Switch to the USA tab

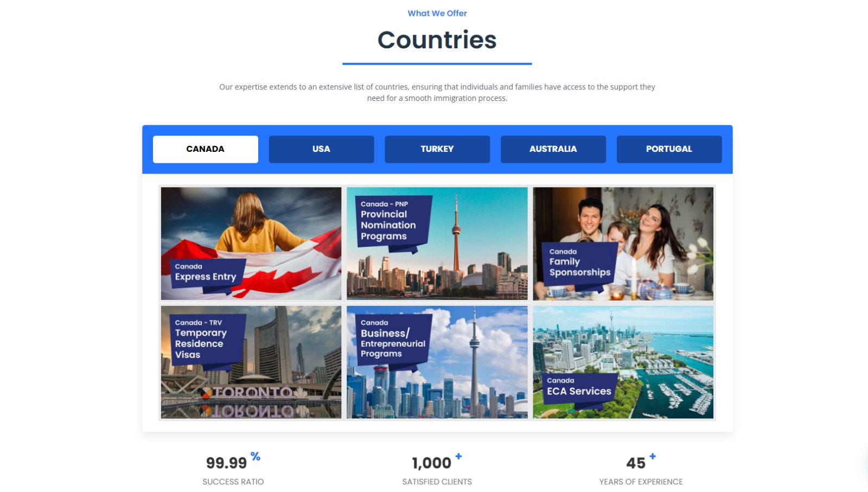(x=321, y=149)
